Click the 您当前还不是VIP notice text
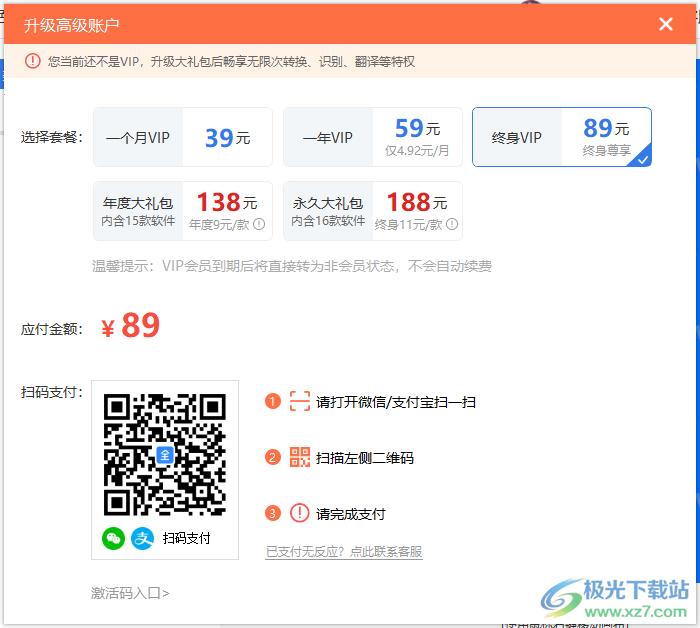700x628 pixels. pyautogui.click(x=231, y=61)
